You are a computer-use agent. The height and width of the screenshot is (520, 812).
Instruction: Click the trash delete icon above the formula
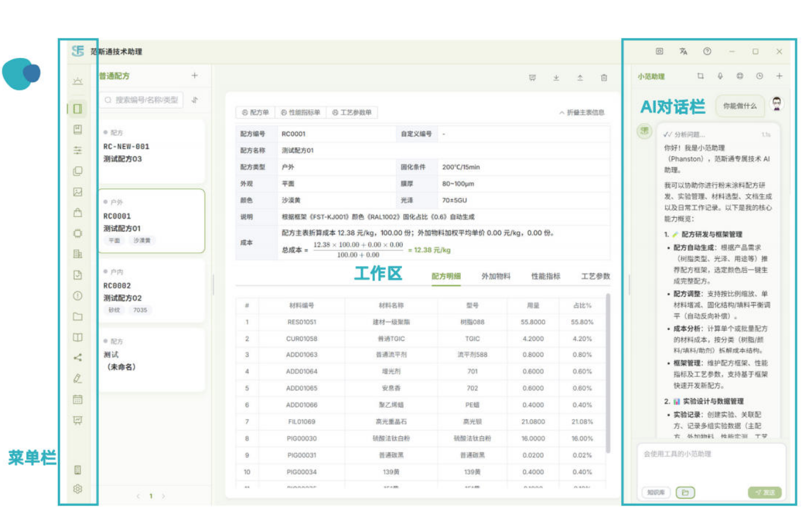click(604, 78)
